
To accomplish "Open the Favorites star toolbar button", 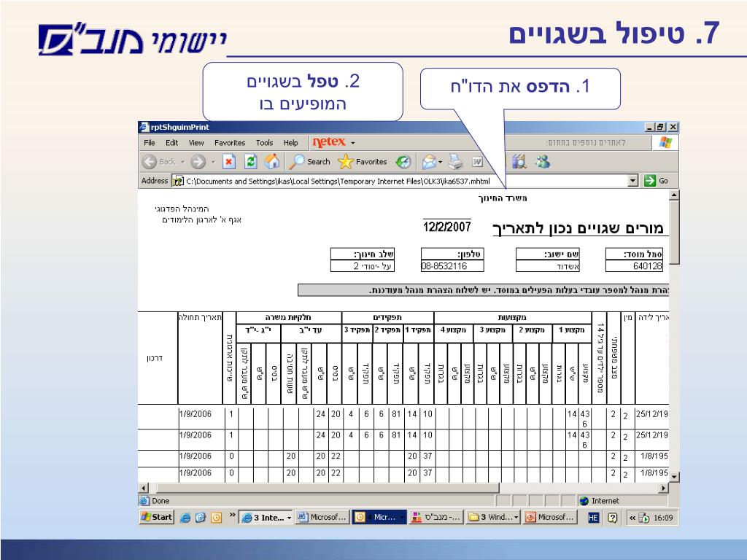I will coord(363,162).
